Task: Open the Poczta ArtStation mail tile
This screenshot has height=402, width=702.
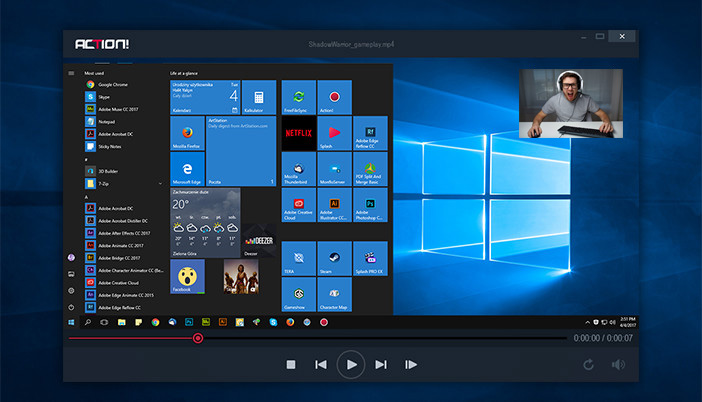Action: pyautogui.click(x=241, y=151)
